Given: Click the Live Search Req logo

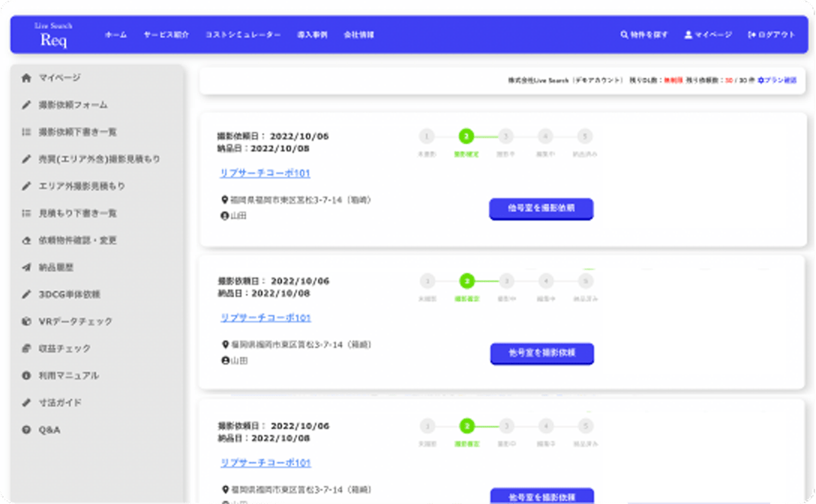Looking at the screenshot, I should point(53,36).
